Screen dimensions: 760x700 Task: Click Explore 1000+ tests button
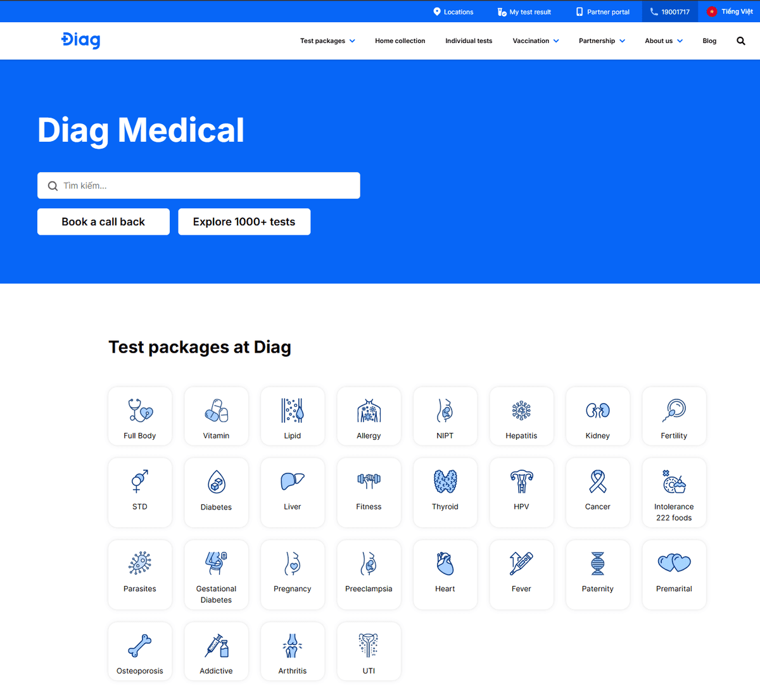point(244,222)
